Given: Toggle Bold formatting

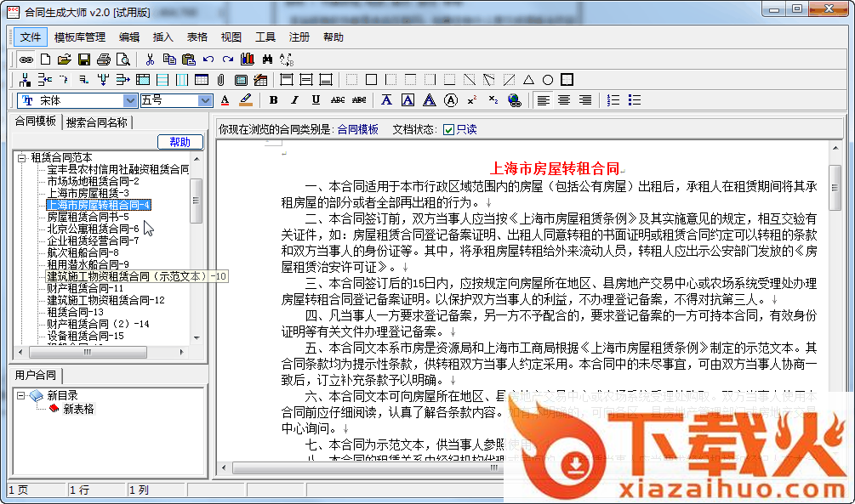Looking at the screenshot, I should coord(273,100).
